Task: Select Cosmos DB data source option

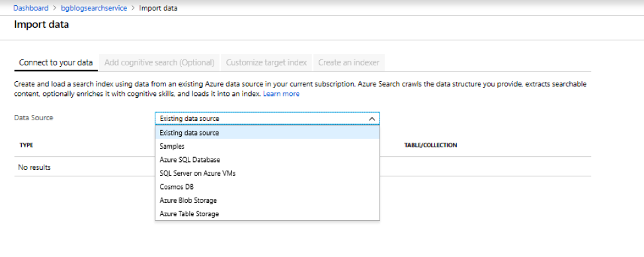Action: click(x=267, y=187)
